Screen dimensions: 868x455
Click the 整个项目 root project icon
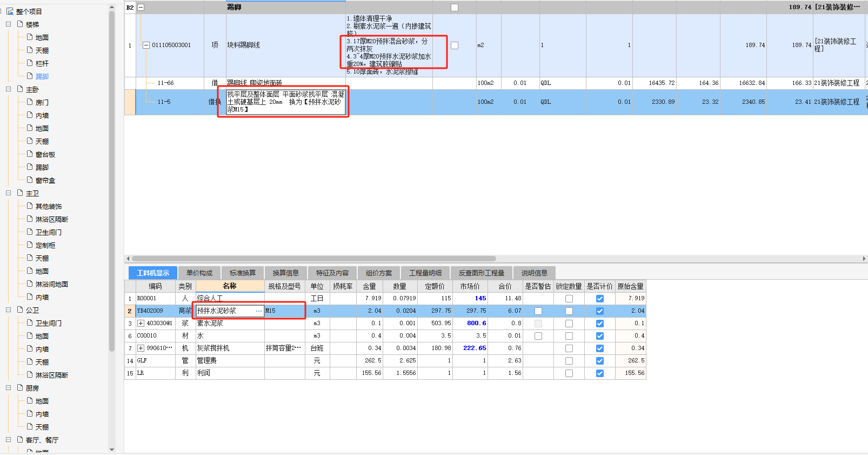(10, 11)
